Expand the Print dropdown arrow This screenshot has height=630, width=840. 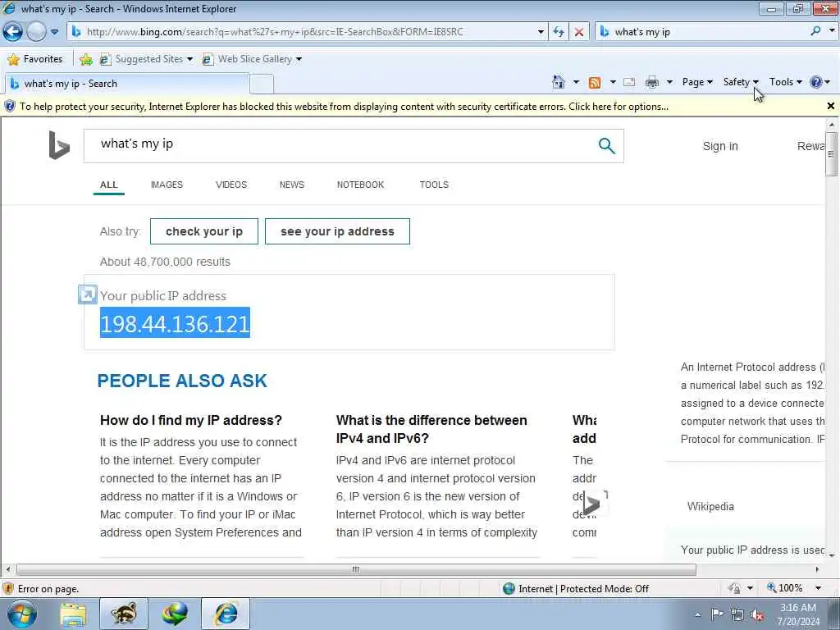669,82
